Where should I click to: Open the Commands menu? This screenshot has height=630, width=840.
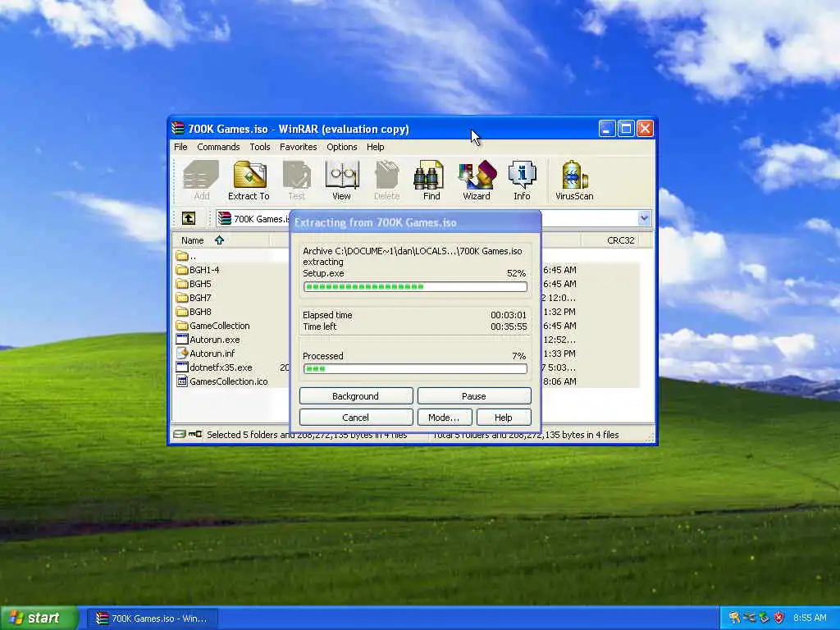tap(218, 147)
